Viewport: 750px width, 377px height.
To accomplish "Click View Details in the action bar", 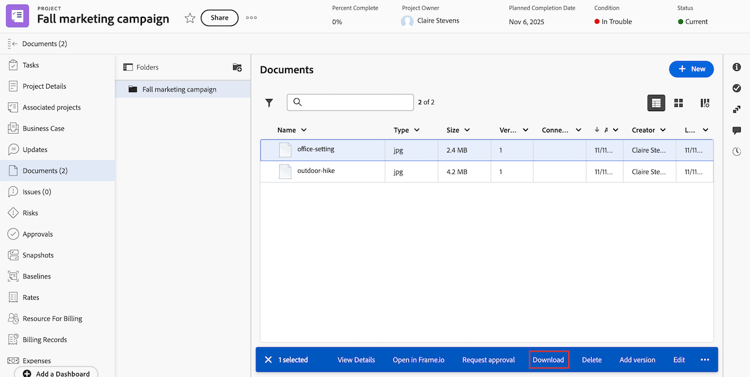I will pyautogui.click(x=356, y=360).
